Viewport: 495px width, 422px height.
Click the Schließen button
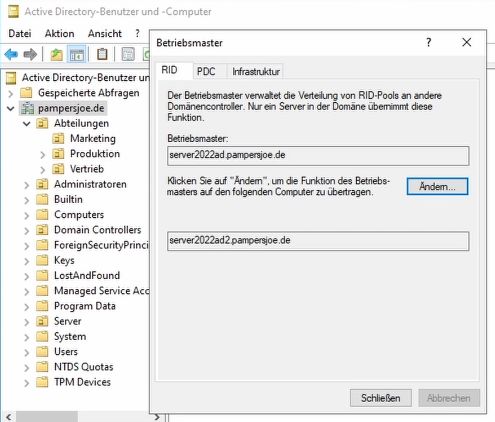[x=381, y=398]
